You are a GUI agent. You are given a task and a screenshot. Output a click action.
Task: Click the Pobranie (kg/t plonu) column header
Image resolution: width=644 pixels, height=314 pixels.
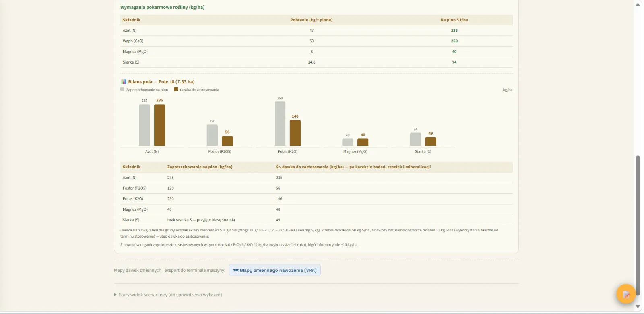[x=312, y=20]
